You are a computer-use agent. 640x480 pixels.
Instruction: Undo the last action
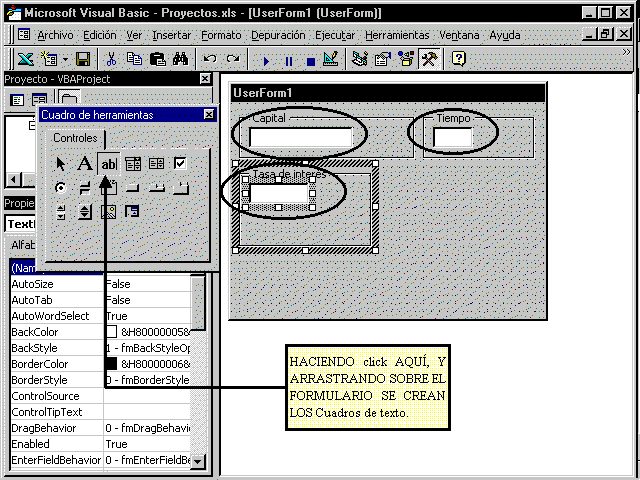pyautogui.click(x=210, y=60)
